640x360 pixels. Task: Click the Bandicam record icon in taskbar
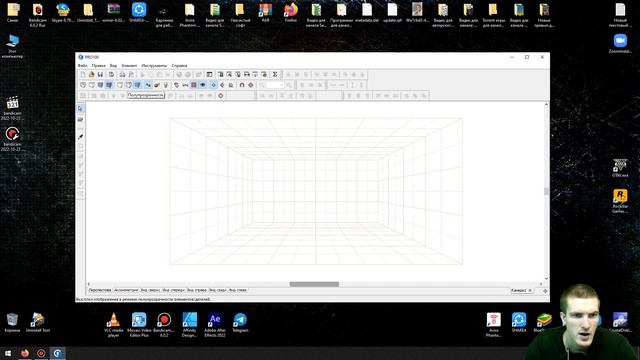(x=41, y=353)
